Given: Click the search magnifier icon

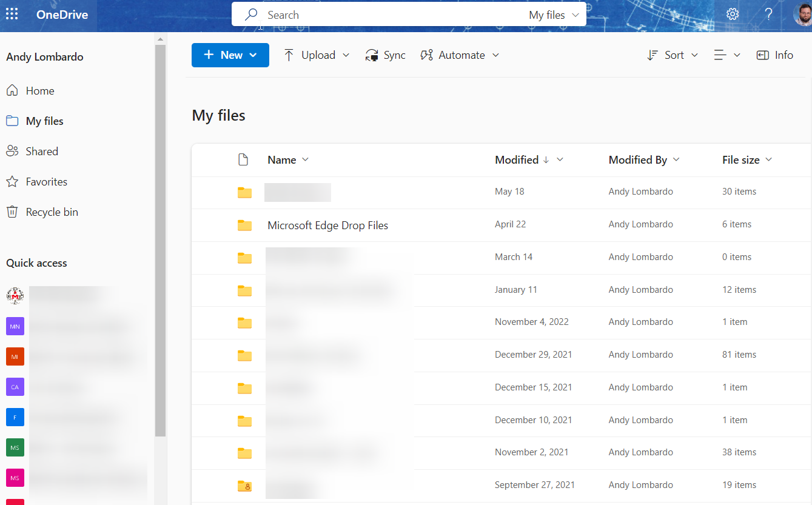Looking at the screenshot, I should pos(251,15).
